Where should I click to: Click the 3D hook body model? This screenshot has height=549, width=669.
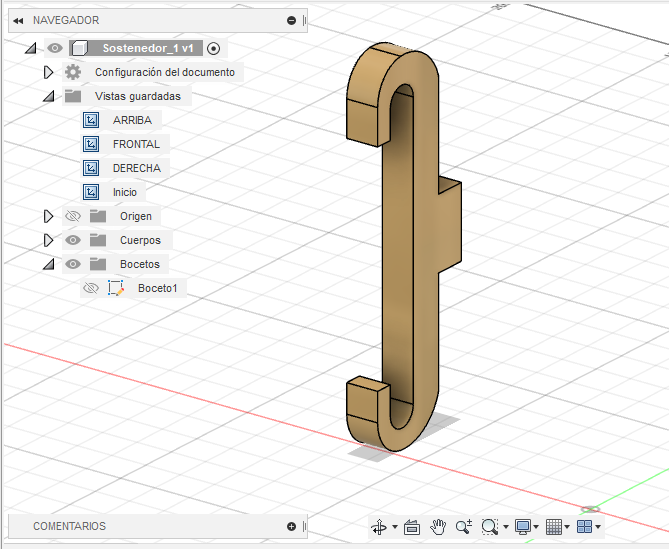click(x=425, y=239)
